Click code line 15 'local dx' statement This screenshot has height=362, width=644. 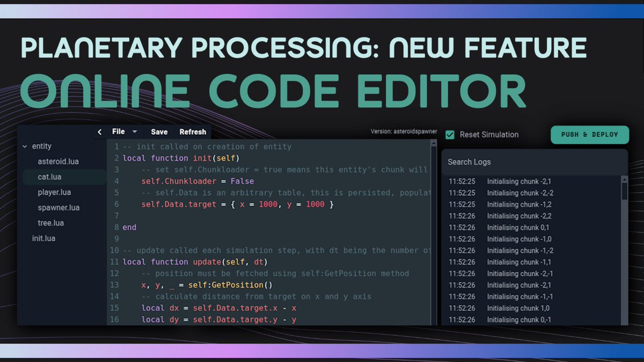[219, 308]
